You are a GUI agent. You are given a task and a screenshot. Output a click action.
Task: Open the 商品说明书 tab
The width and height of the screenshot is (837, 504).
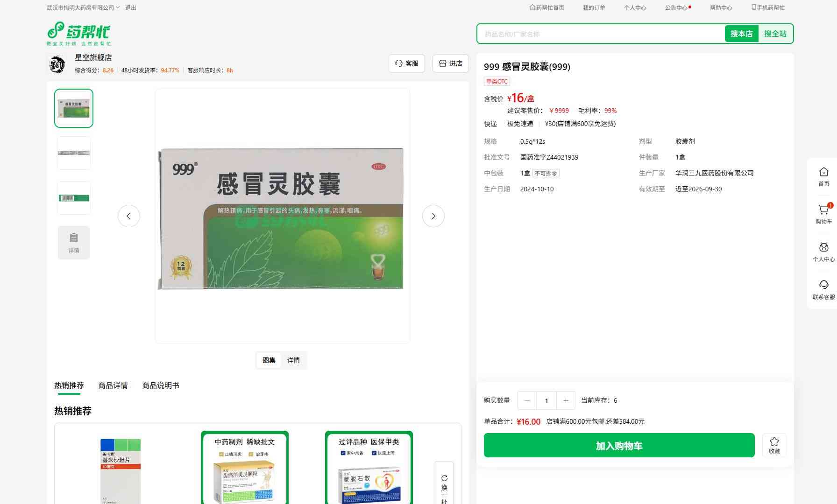pyautogui.click(x=160, y=385)
